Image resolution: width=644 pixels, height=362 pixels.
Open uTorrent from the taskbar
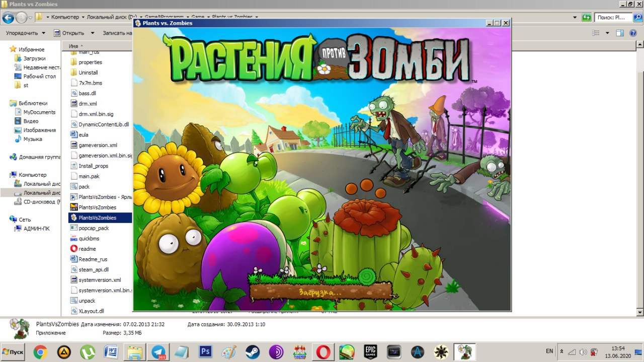(x=87, y=351)
